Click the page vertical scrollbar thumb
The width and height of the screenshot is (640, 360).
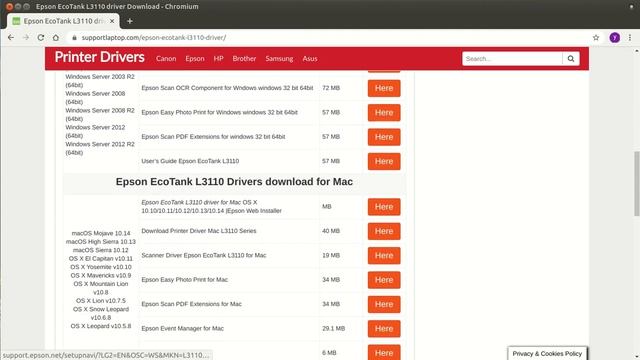pyautogui.click(x=636, y=184)
